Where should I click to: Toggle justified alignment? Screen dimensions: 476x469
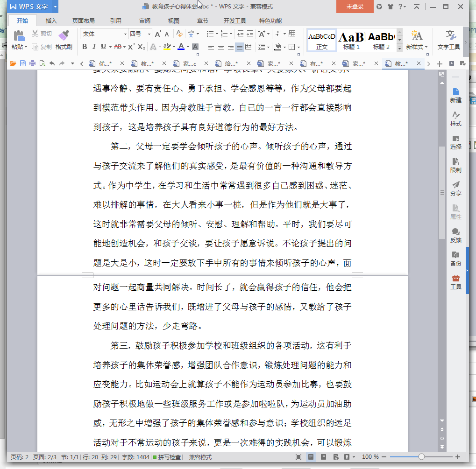click(240, 47)
